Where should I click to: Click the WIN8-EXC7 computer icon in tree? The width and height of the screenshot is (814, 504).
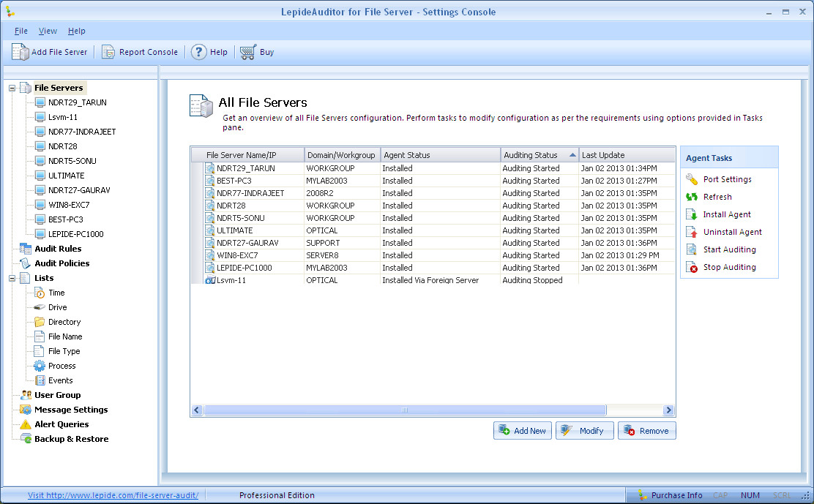click(40, 205)
